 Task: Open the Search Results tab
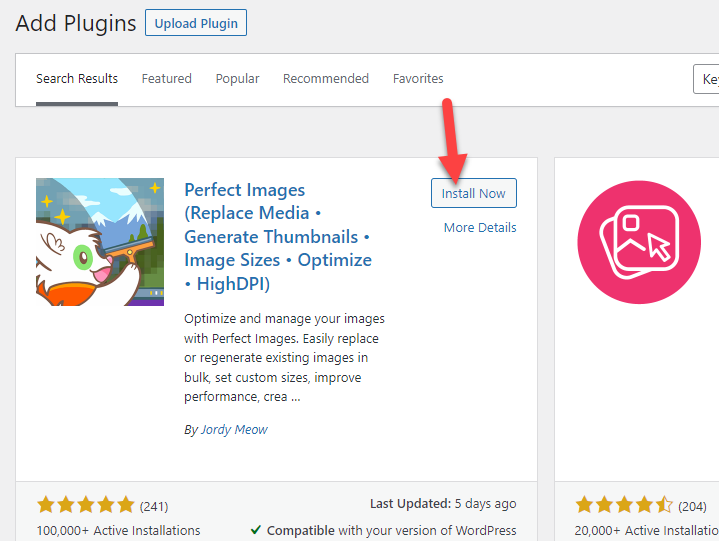coord(77,79)
